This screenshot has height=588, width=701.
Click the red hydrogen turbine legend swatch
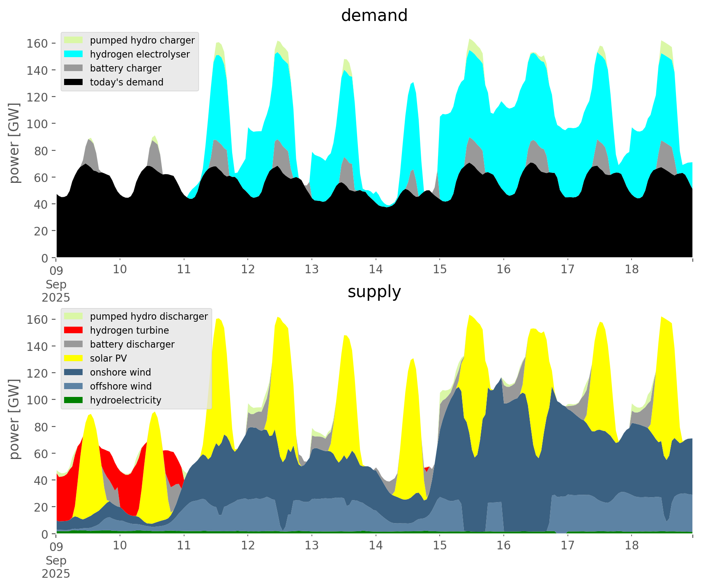tap(74, 330)
